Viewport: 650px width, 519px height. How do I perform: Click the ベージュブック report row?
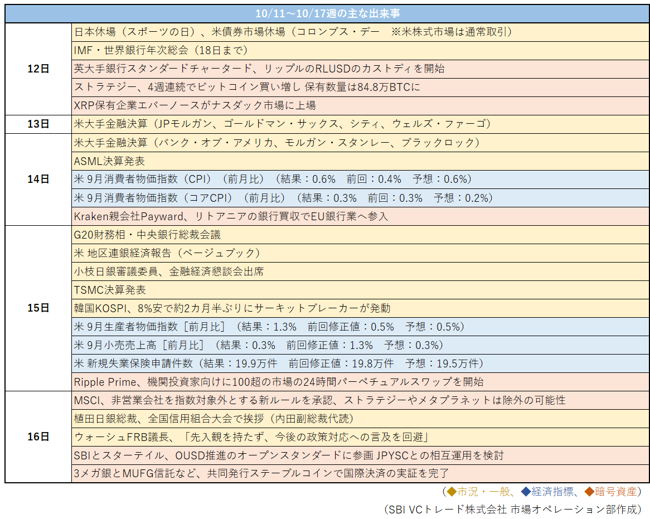pos(360,253)
